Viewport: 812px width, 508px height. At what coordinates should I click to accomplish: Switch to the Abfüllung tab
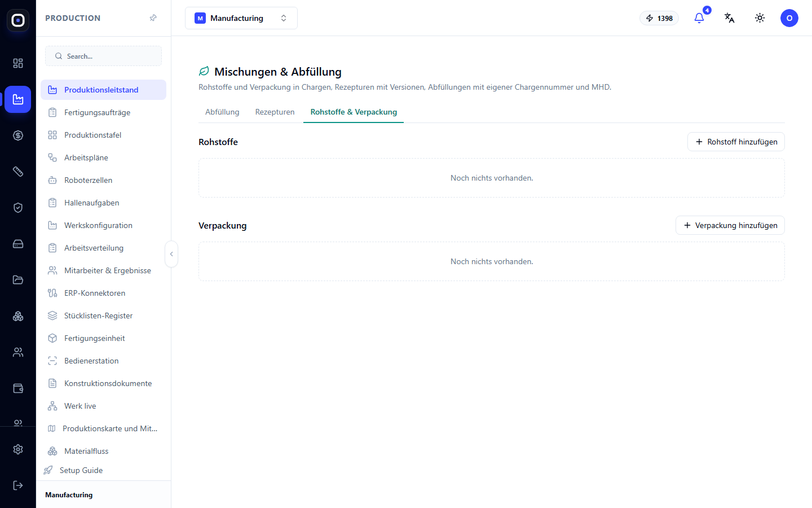pyautogui.click(x=222, y=112)
